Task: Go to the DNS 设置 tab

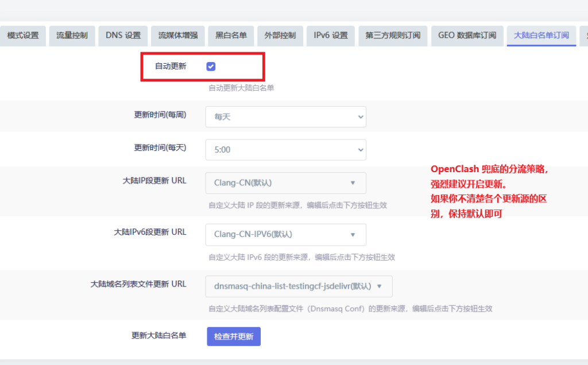Action: (123, 36)
